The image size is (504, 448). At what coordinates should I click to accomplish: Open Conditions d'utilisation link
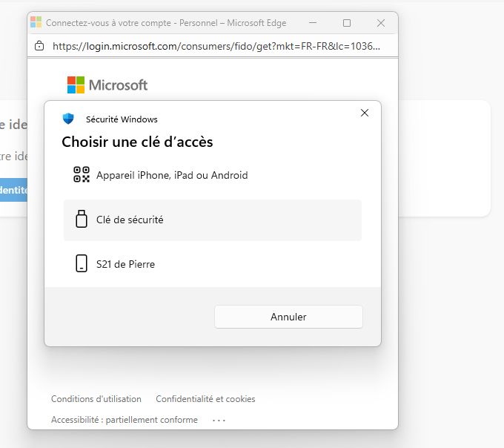coord(96,399)
